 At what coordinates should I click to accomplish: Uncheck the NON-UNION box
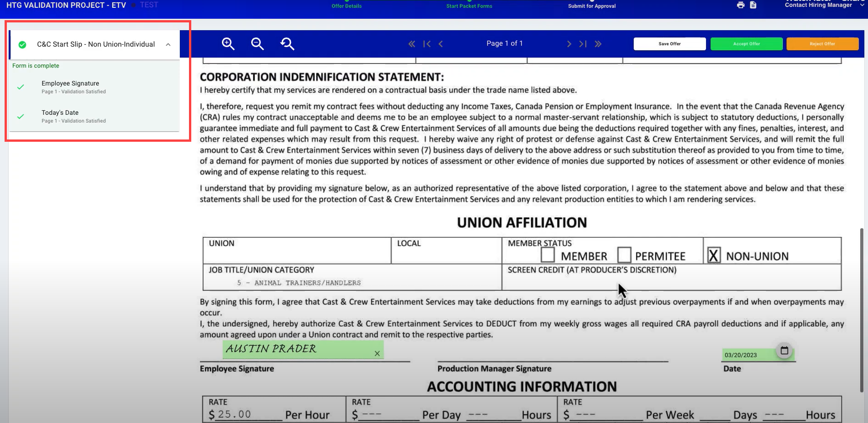pyautogui.click(x=714, y=255)
